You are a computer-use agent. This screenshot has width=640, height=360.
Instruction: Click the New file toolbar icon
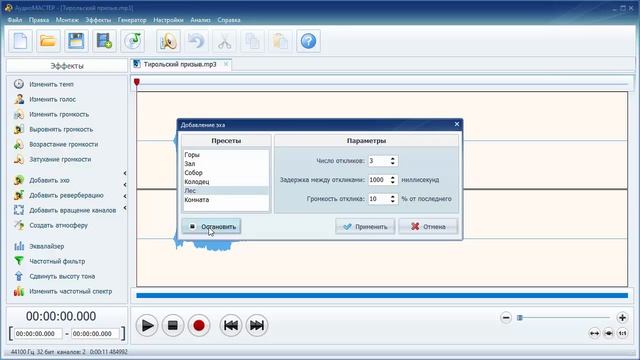[x=20, y=41]
